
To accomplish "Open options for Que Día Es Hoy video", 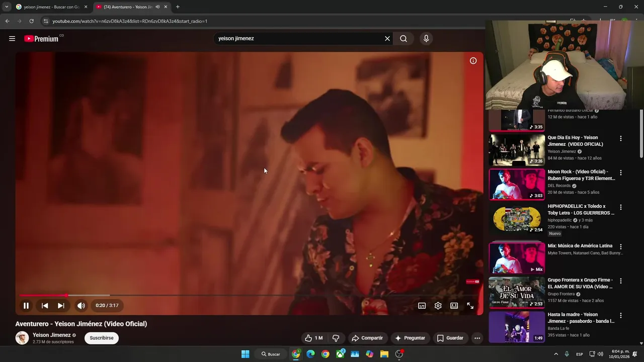I will pos(620,138).
